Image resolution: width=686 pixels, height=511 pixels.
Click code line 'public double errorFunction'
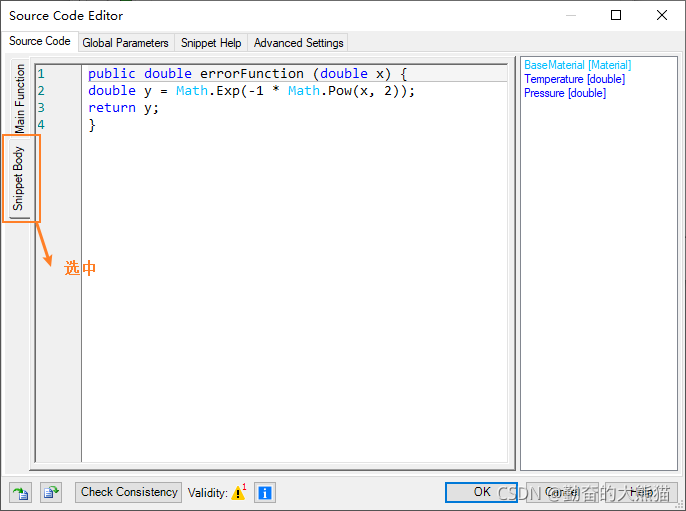click(x=248, y=74)
